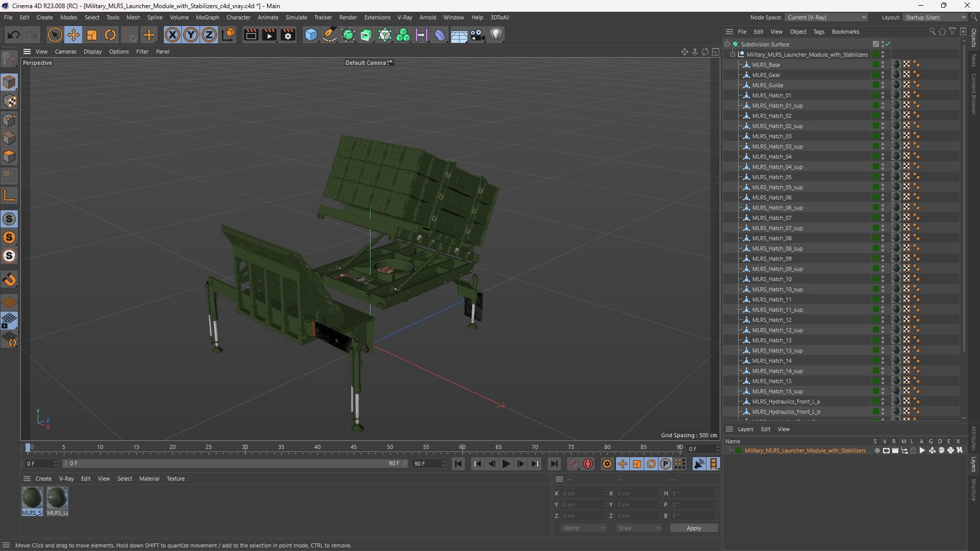Open the Layout Startup dropdown
The width and height of the screenshot is (980, 551).
(935, 17)
